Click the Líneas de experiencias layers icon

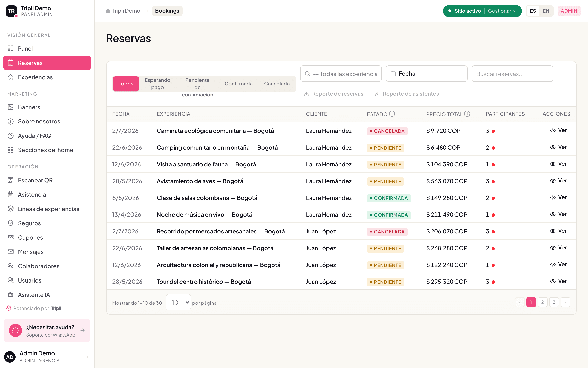pos(10,209)
